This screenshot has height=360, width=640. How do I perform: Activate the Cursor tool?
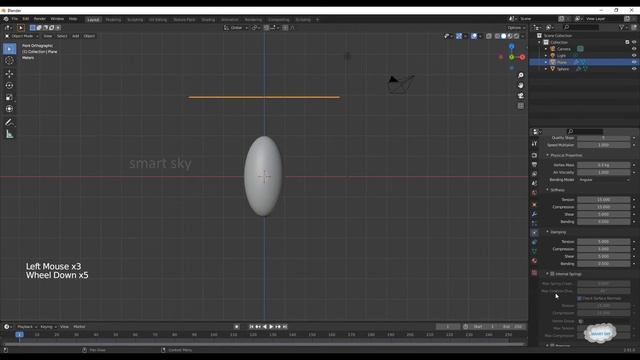(x=9, y=60)
